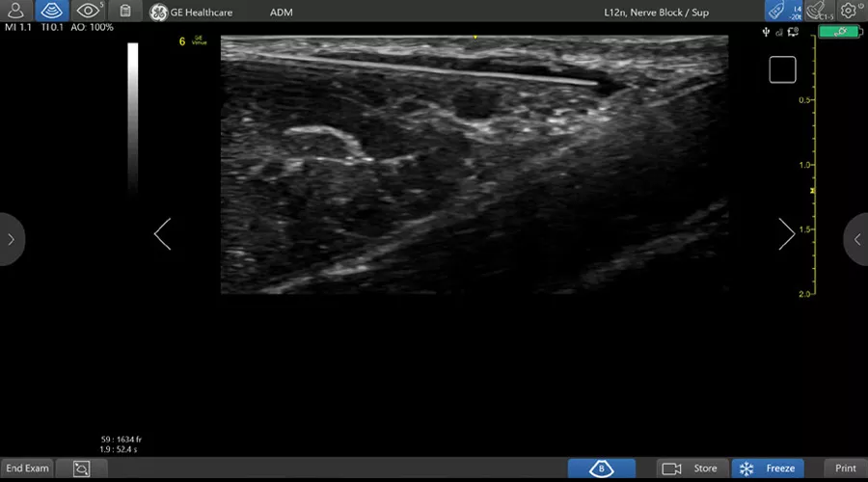Click the ADM patient label
The height and width of the screenshot is (482, 868).
pos(282,13)
